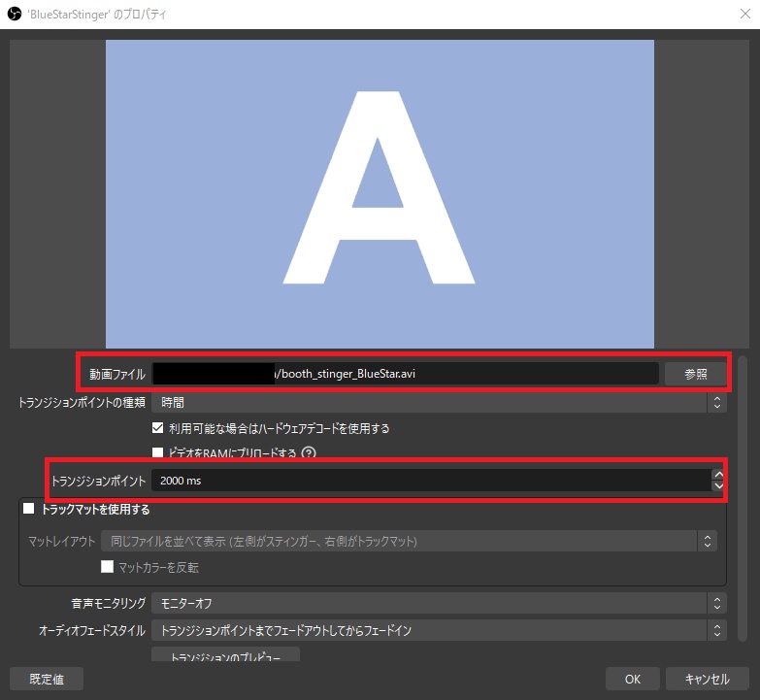Click the 動画ファイル label
The image size is (760, 700).
point(117,374)
